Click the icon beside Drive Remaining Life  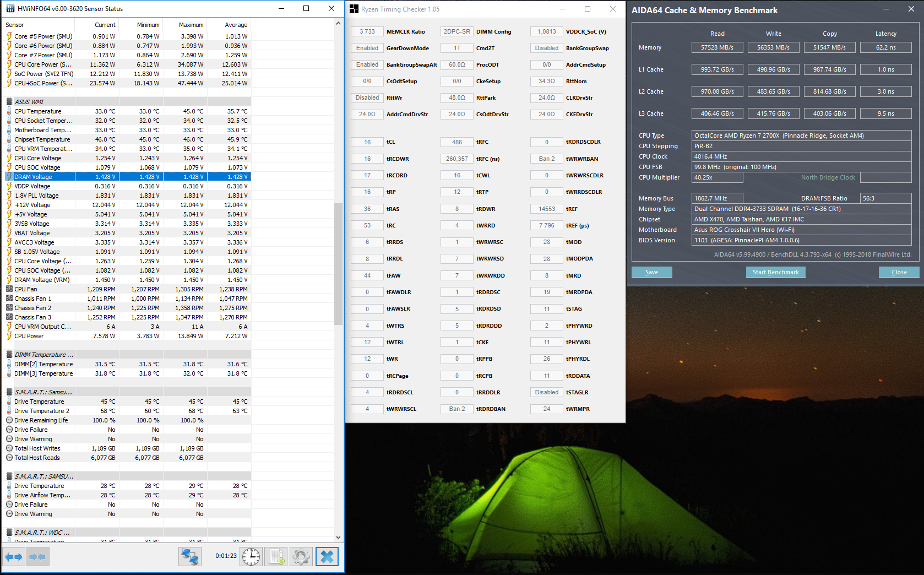pyautogui.click(x=9, y=420)
